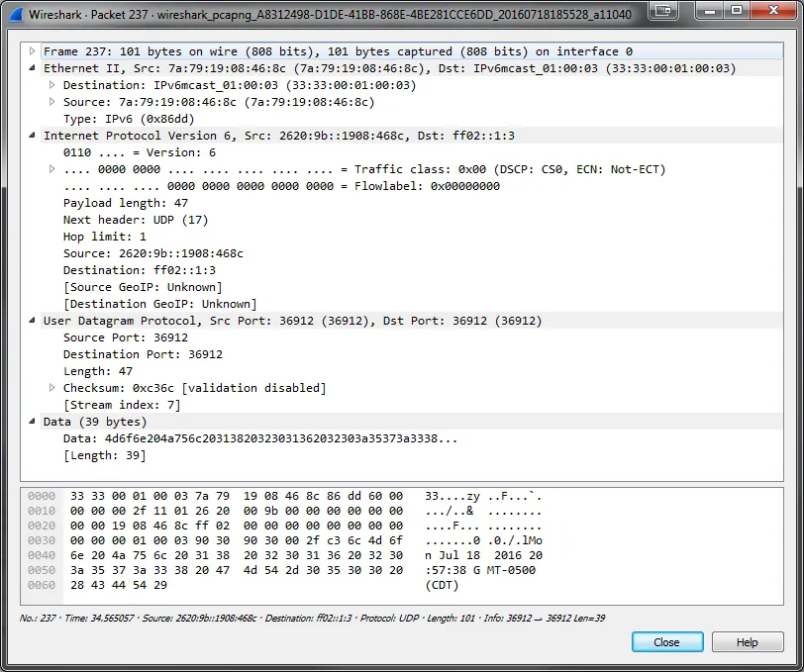
Task: Click 'Protocol: UDP' in the status line
Action: click(390, 619)
